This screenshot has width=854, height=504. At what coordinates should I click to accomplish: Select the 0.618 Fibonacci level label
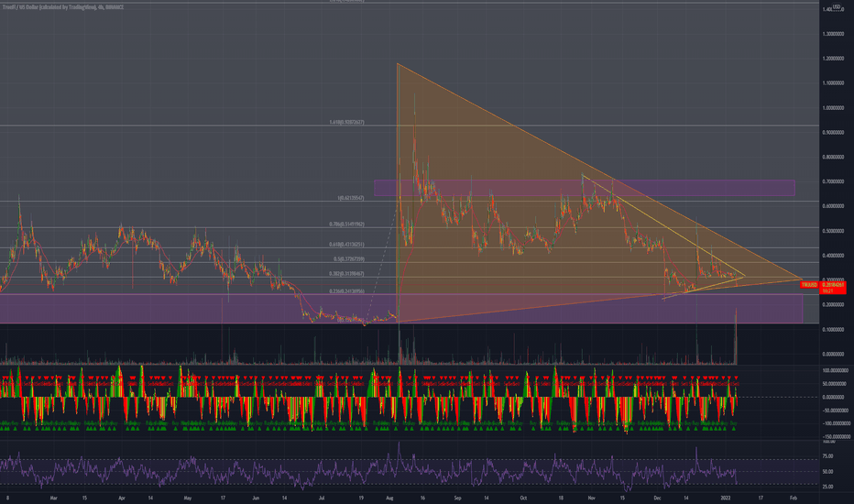coord(346,245)
